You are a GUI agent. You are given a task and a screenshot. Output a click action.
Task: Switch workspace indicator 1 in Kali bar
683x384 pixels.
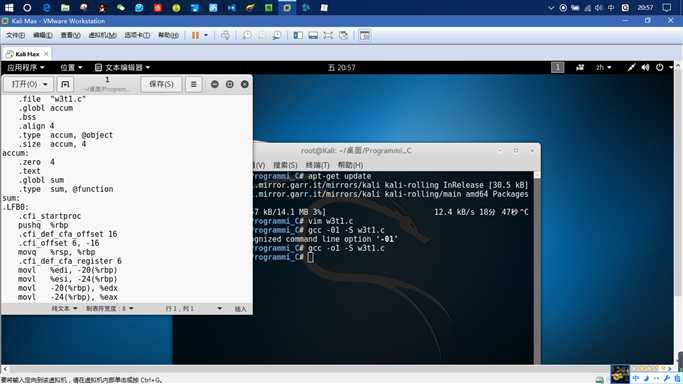click(558, 67)
